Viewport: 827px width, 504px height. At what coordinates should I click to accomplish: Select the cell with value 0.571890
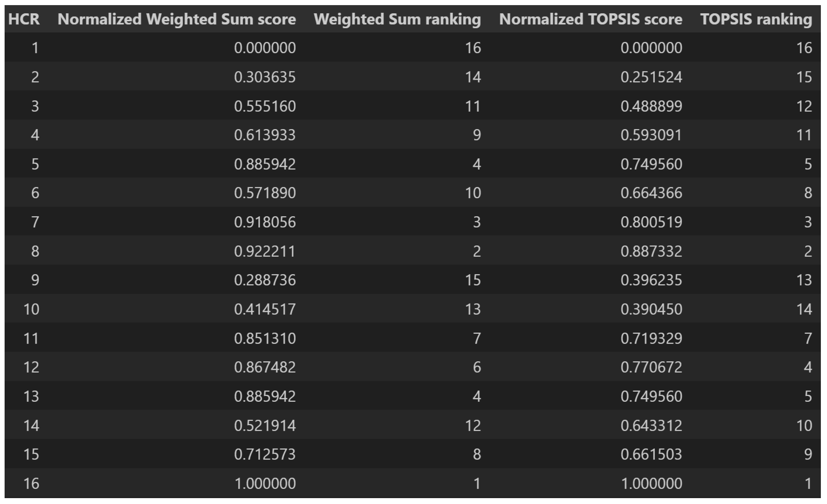tap(265, 193)
